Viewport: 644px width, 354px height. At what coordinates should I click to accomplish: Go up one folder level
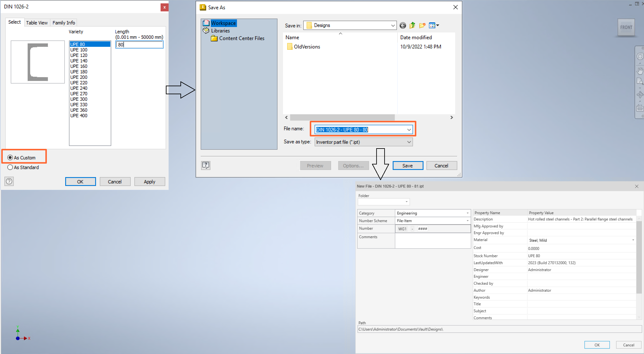click(412, 26)
